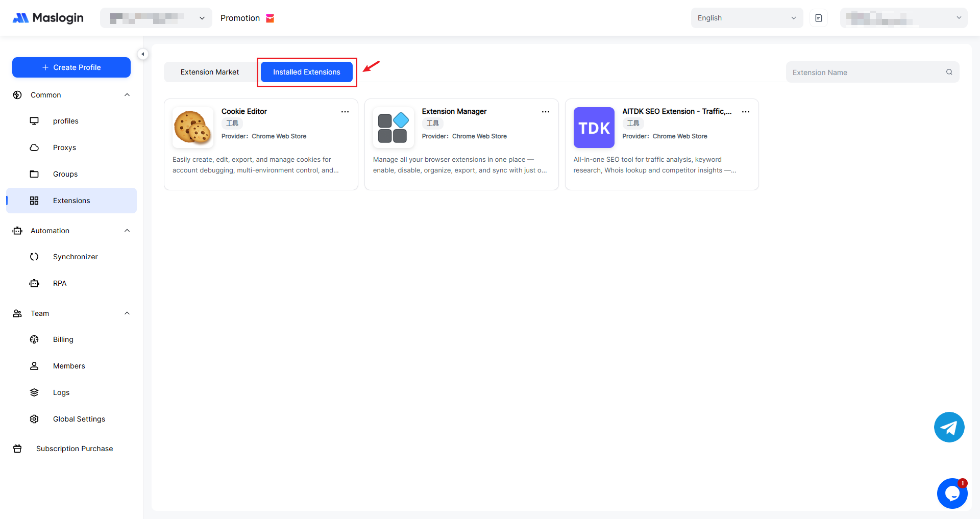Open Extension Manager three-dot menu
The width and height of the screenshot is (980, 519).
pyautogui.click(x=546, y=112)
